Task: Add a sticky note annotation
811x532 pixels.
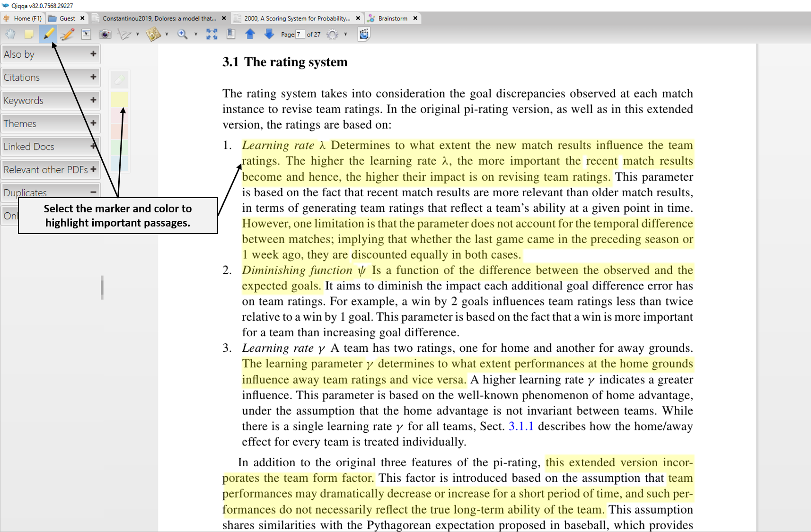Action: click(x=29, y=34)
